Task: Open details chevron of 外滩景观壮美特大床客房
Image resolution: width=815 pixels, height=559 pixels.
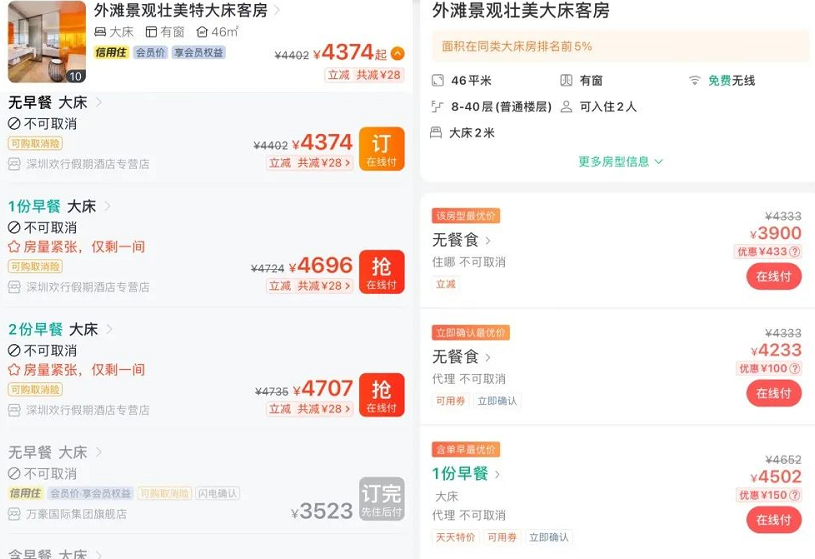Action: [277, 9]
